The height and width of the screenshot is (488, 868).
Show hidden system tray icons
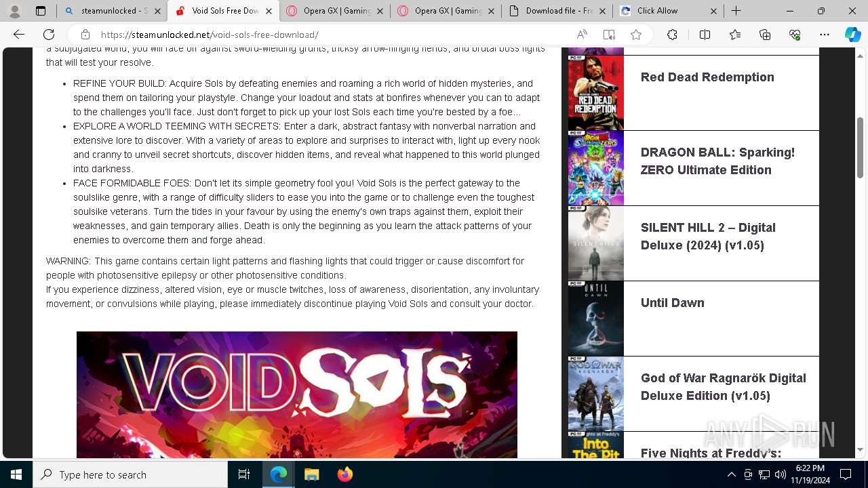tap(731, 474)
